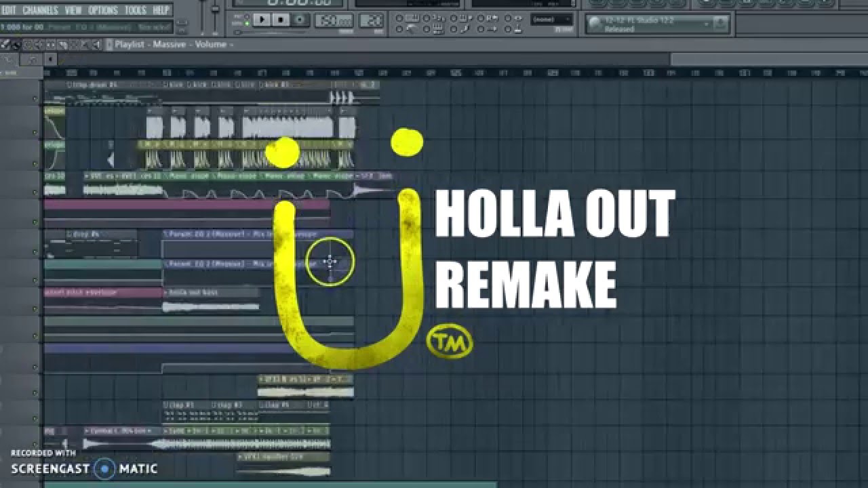Mute the track with the holla out bass clip

(x=35, y=308)
